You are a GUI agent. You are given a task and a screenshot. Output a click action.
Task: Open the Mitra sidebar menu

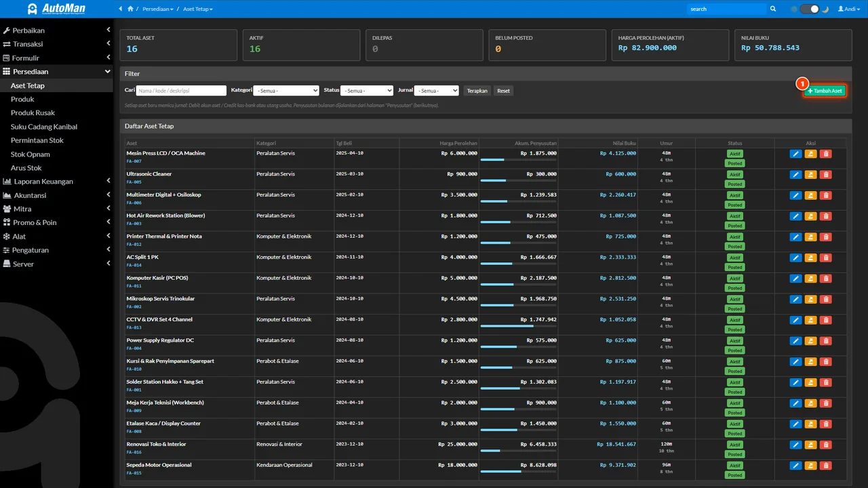pos(56,209)
